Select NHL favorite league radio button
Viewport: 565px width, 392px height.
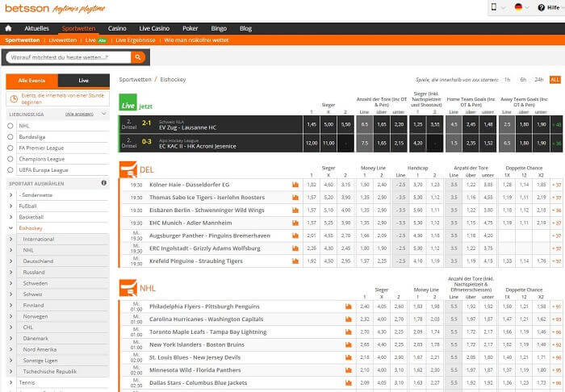click(x=10, y=126)
